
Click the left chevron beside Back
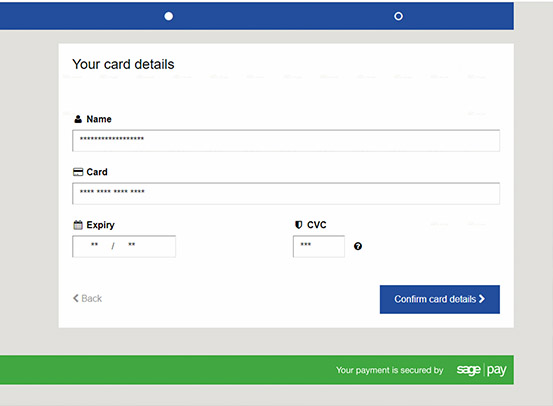[75, 298]
